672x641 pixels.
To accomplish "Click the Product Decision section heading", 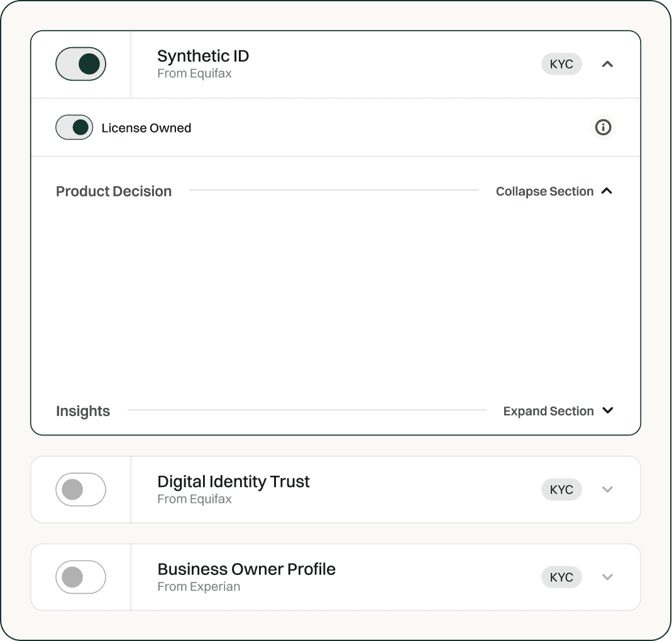I will pyautogui.click(x=114, y=191).
